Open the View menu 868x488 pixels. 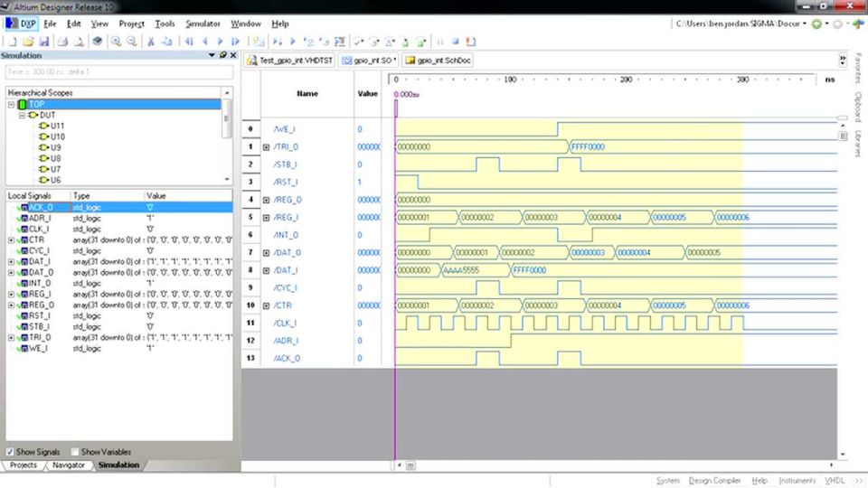[99, 23]
